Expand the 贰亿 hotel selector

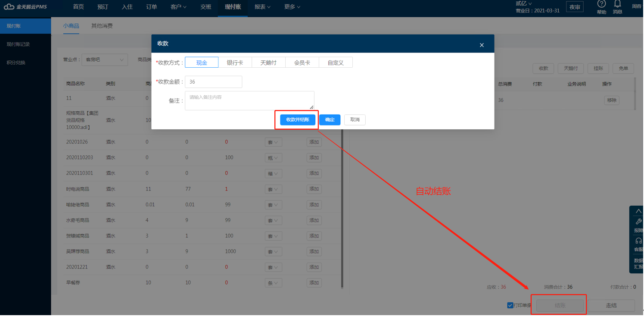524,3
